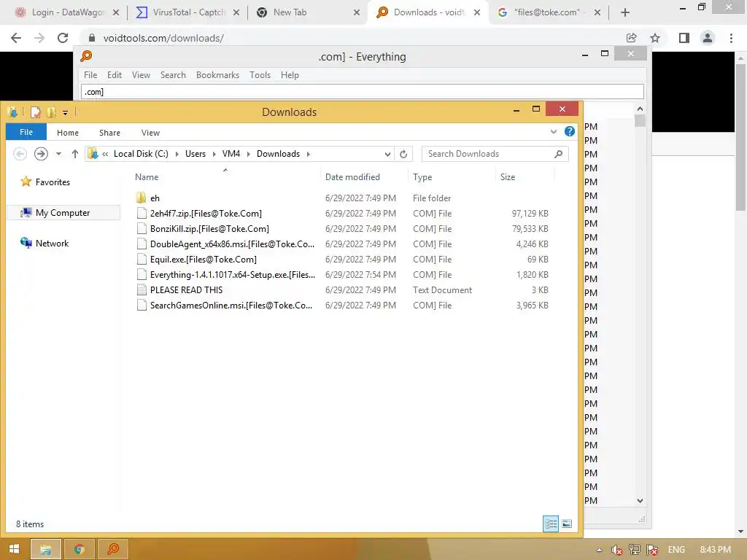Click file icon of DoubleAgent_x64x86.msi
This screenshot has height=560, width=747.
(142, 244)
